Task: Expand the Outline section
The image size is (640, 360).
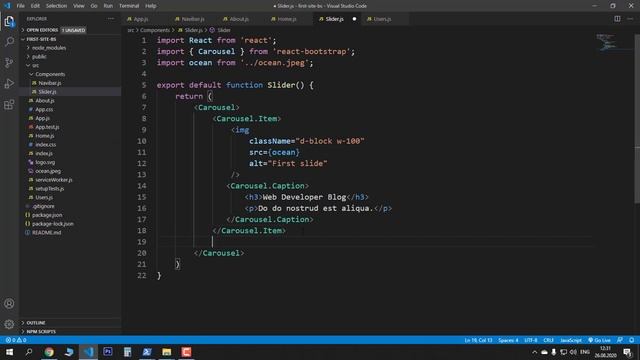Action: pyautogui.click(x=36, y=323)
